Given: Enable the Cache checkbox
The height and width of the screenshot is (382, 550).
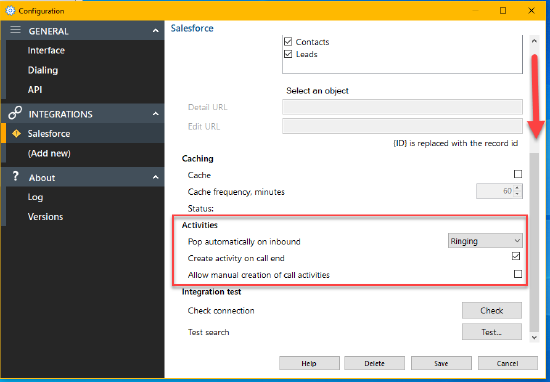Looking at the screenshot, I should coord(517,174).
